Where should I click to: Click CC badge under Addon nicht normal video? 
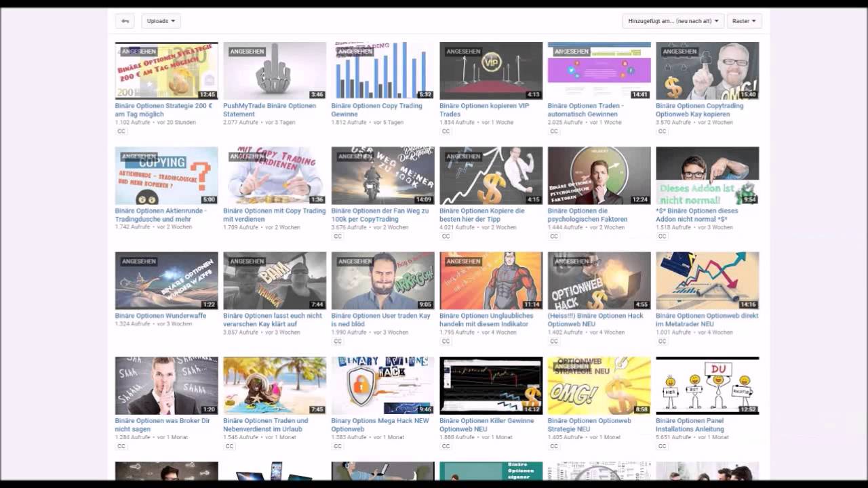click(662, 237)
